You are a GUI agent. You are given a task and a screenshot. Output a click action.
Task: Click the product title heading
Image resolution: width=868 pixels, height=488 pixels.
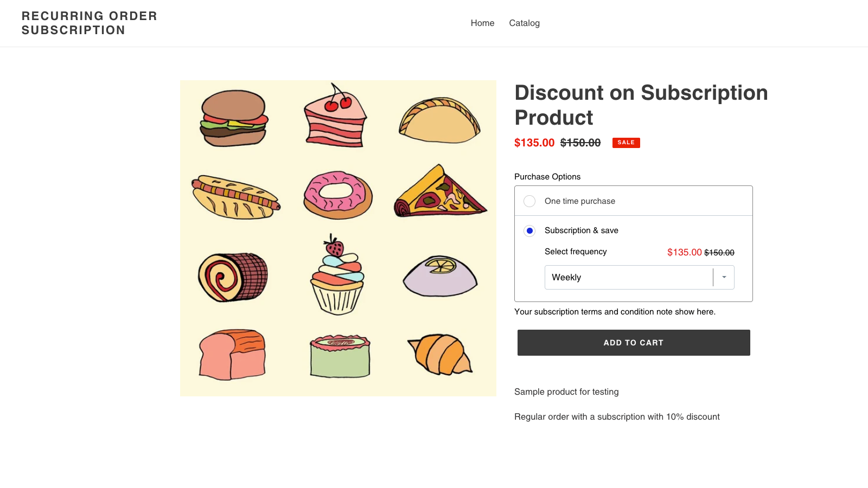click(641, 105)
